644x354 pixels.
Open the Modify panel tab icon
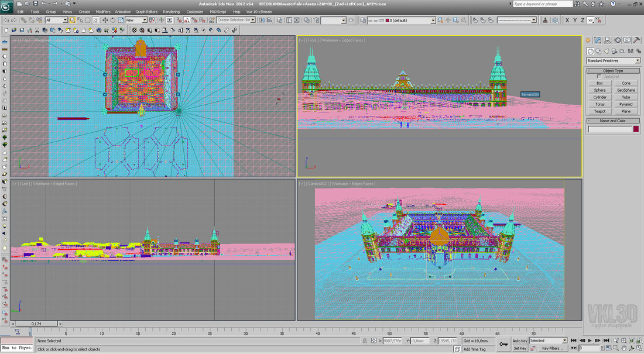(598, 40)
